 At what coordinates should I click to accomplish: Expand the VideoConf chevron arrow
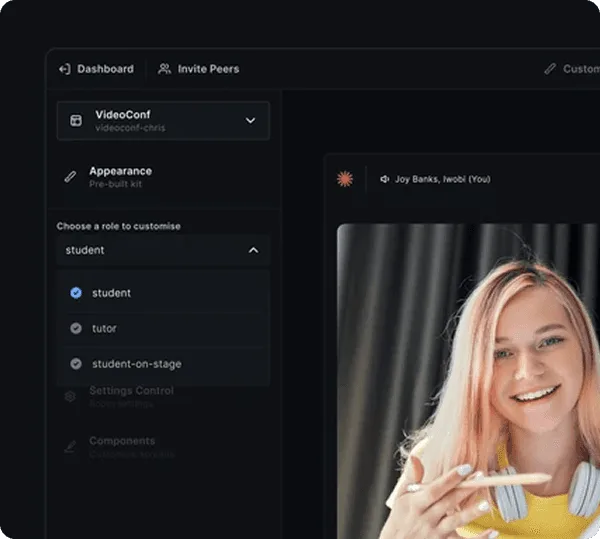(250, 121)
